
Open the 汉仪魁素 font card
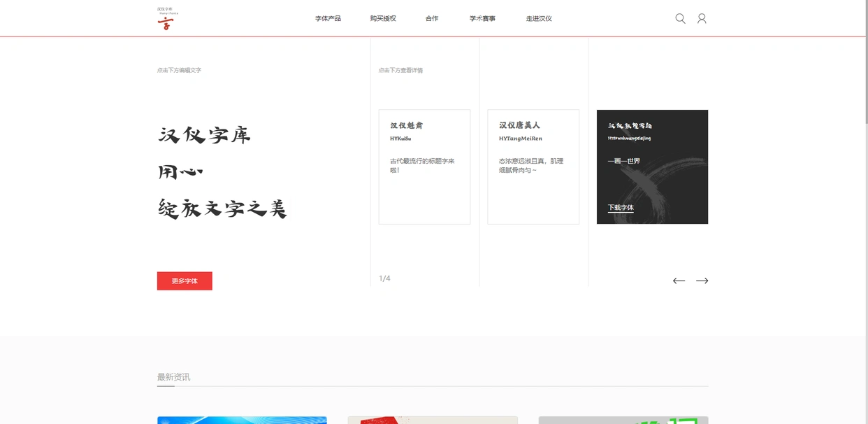[x=424, y=166]
